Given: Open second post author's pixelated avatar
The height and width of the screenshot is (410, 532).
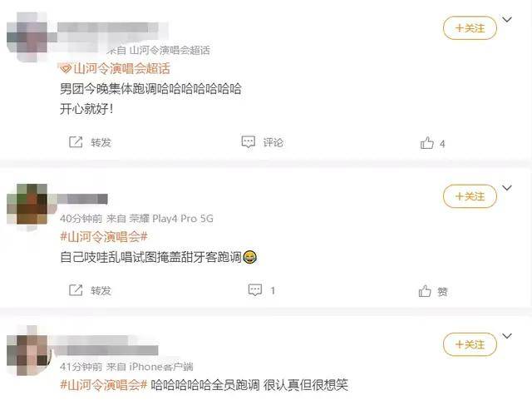Looking at the screenshot, I should 27,204.
